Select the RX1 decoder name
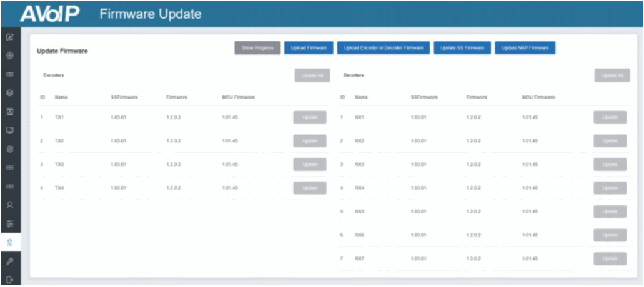This screenshot has height=287, width=644. tap(360, 117)
